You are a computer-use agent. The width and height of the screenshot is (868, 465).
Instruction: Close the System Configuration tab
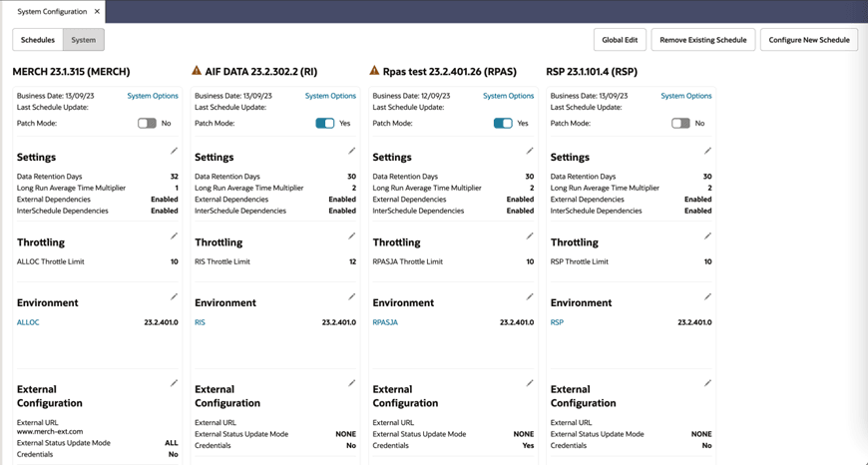pos(97,11)
